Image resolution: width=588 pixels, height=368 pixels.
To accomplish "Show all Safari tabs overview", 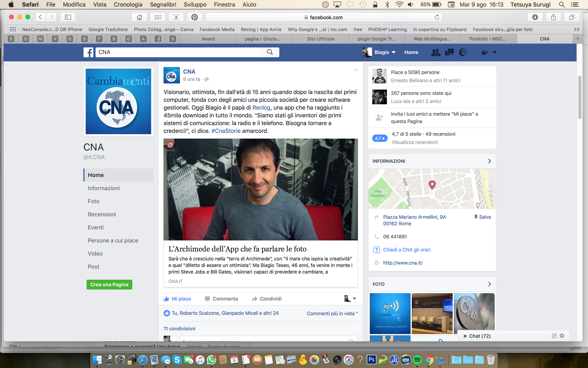I will point(572,17).
